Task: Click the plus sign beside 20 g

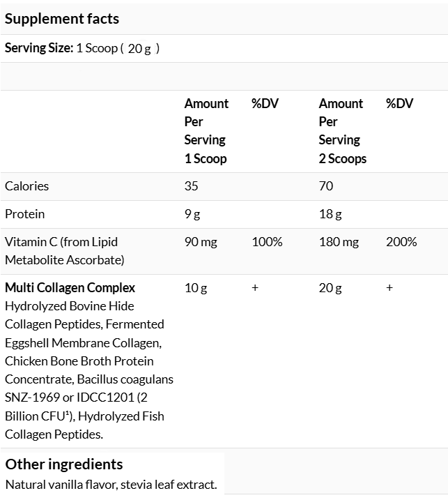Action: [x=389, y=287]
